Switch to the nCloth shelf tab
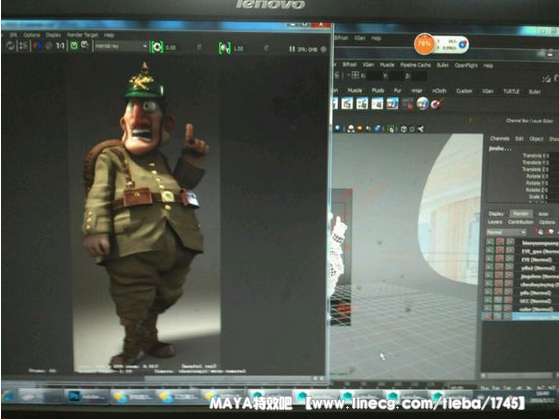 439,91
